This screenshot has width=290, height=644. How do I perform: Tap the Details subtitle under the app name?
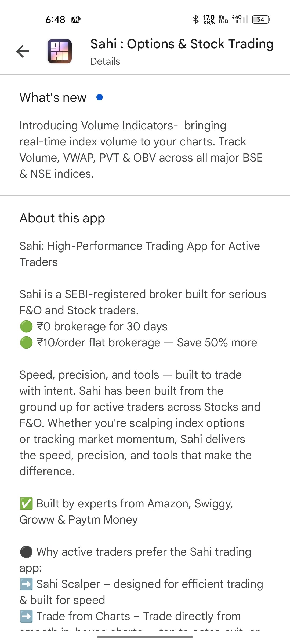click(105, 61)
